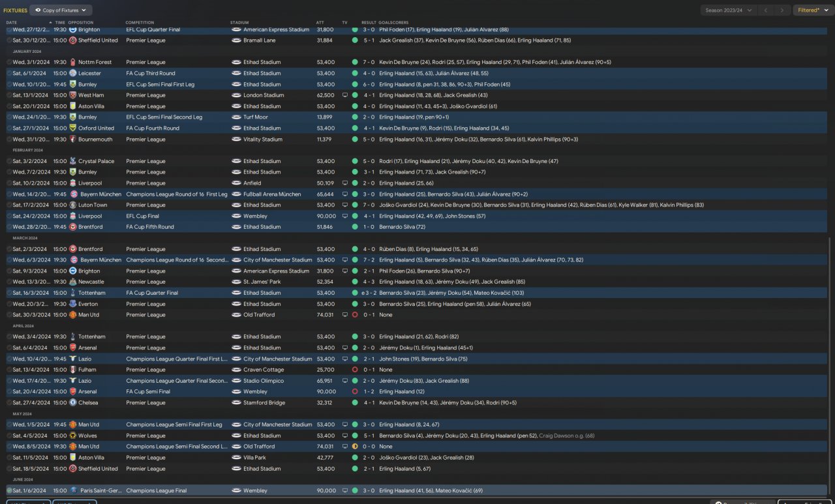
Task: Open the FA Cup Third Round competition link
Action: point(151,74)
